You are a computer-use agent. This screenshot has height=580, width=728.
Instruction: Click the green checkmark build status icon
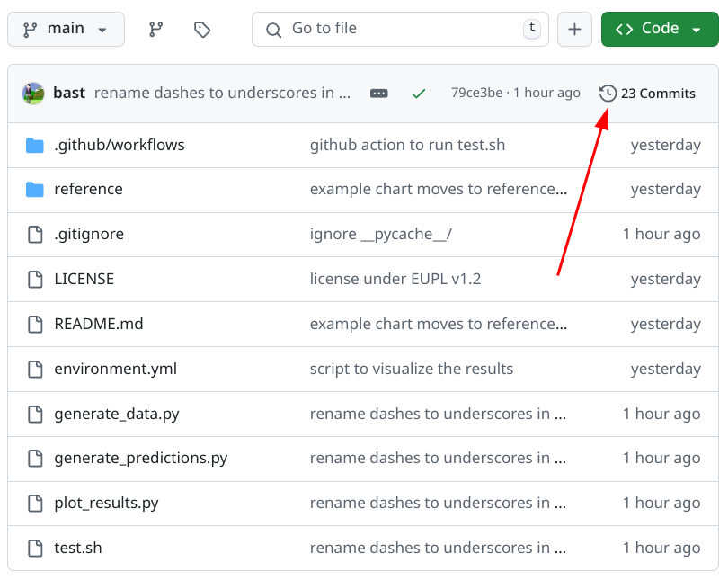click(x=418, y=94)
